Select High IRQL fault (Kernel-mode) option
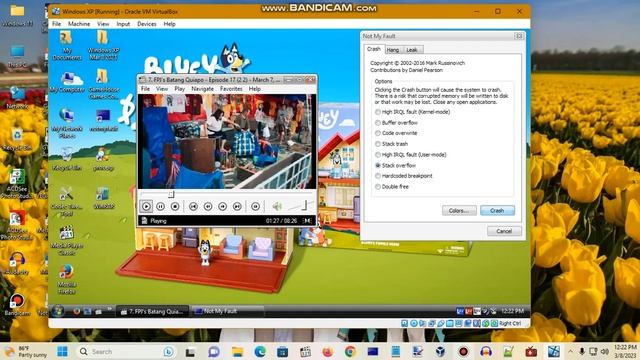 (x=413, y=112)
